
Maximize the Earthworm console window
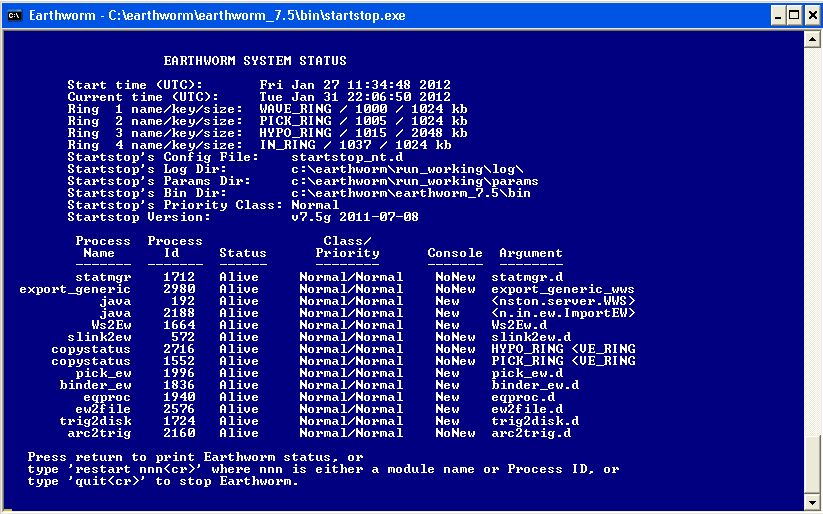click(x=794, y=15)
